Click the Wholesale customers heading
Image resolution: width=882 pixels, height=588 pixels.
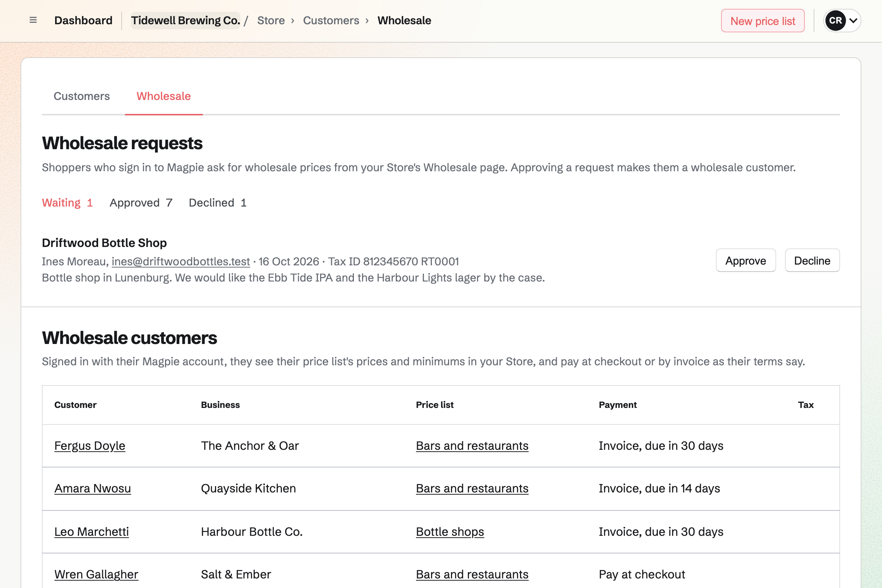129,338
